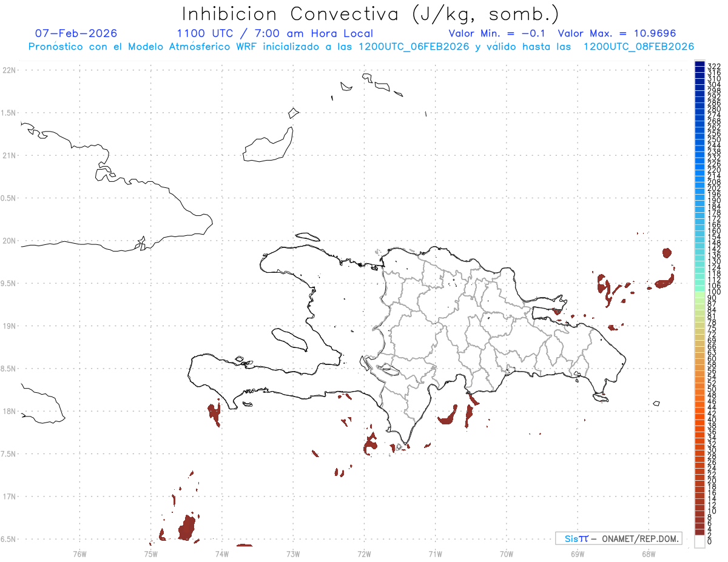Click the '322' label on the color scale

click(714, 66)
